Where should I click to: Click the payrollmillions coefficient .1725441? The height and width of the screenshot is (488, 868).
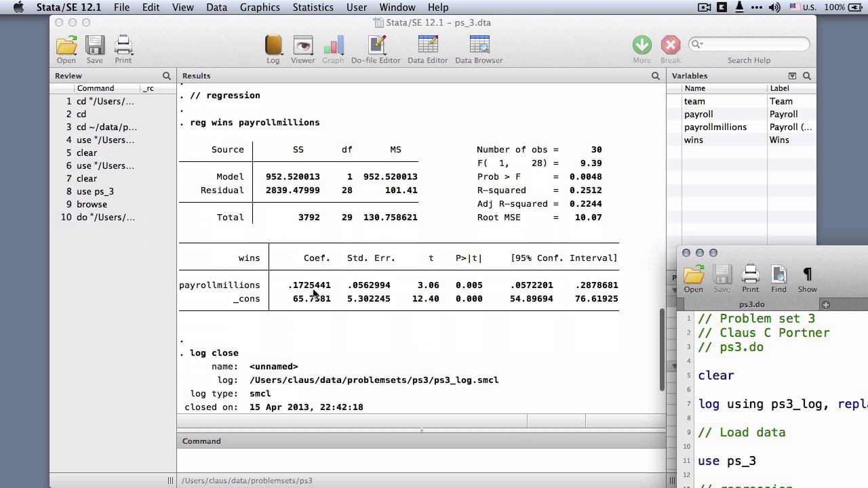coord(309,285)
